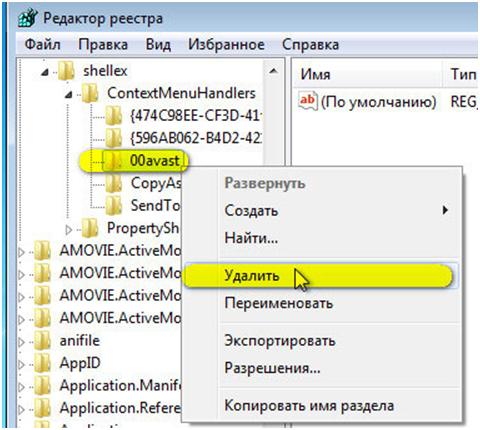Expand the PropertySh key

tap(69, 229)
